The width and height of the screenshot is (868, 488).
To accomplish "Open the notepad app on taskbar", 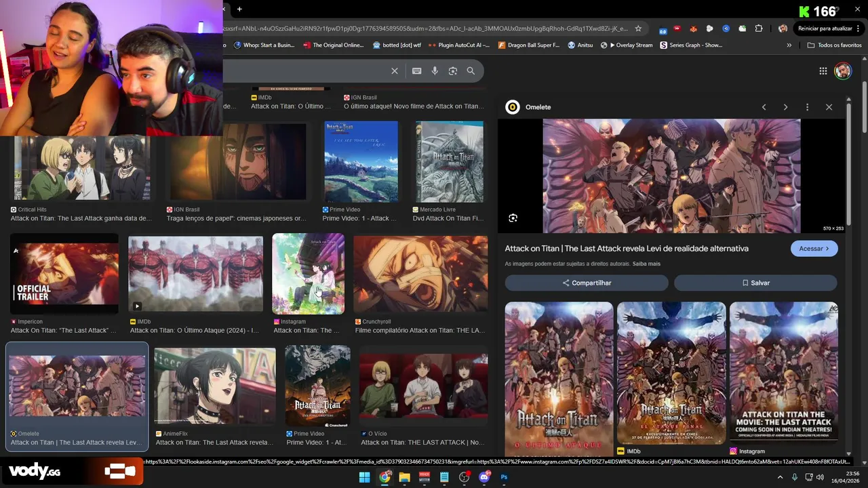I will (x=444, y=477).
